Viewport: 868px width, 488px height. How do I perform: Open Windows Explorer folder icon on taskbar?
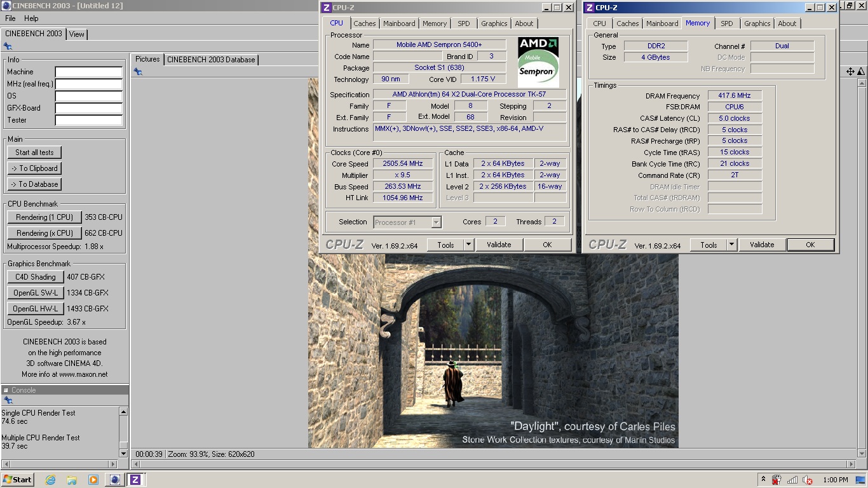tap(72, 480)
